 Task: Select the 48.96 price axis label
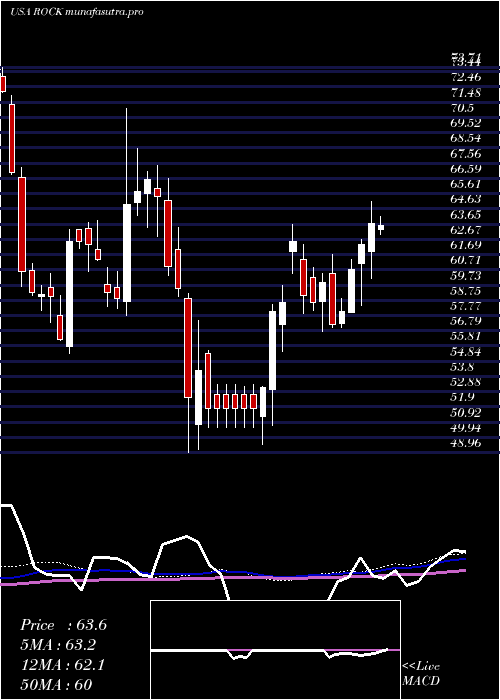pos(466,443)
